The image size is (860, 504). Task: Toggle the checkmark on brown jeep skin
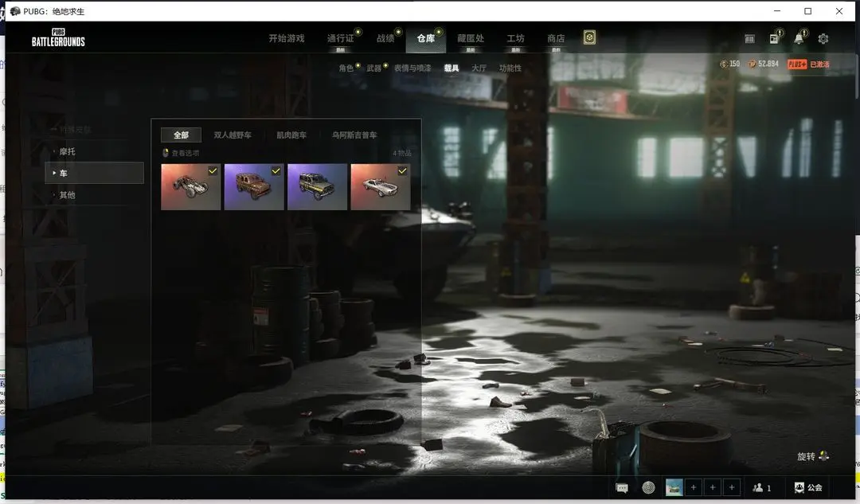(276, 171)
